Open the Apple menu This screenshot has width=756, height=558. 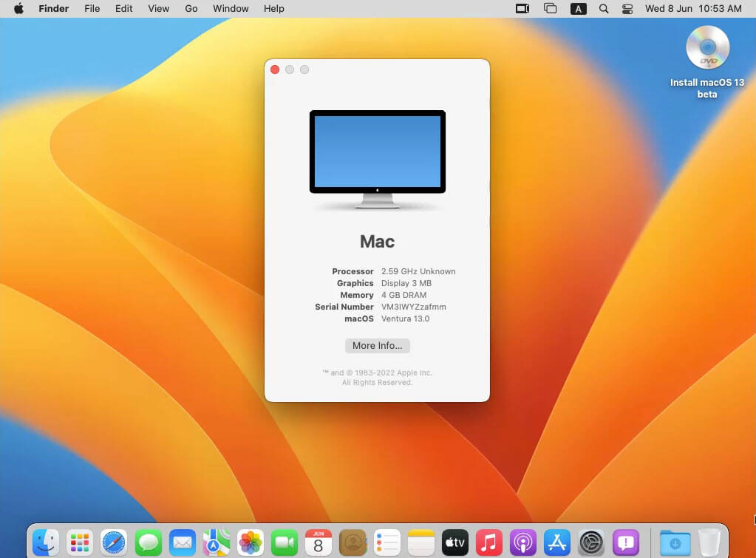pyautogui.click(x=18, y=9)
